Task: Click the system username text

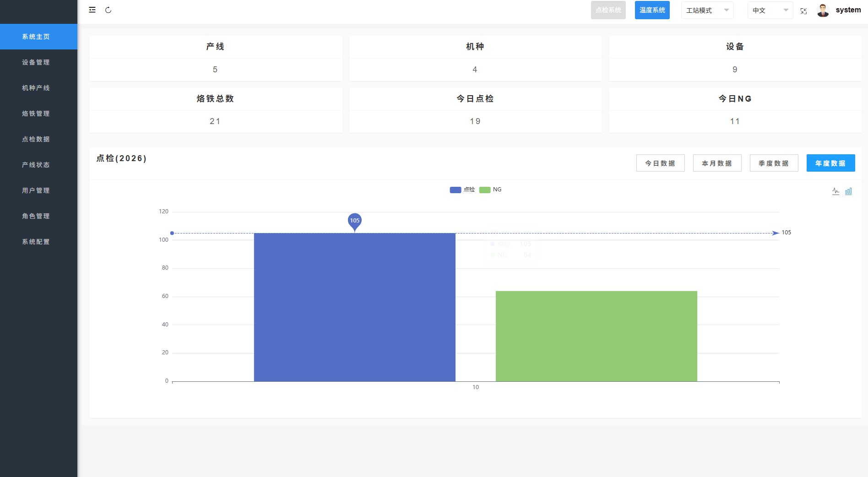Action: (848, 10)
